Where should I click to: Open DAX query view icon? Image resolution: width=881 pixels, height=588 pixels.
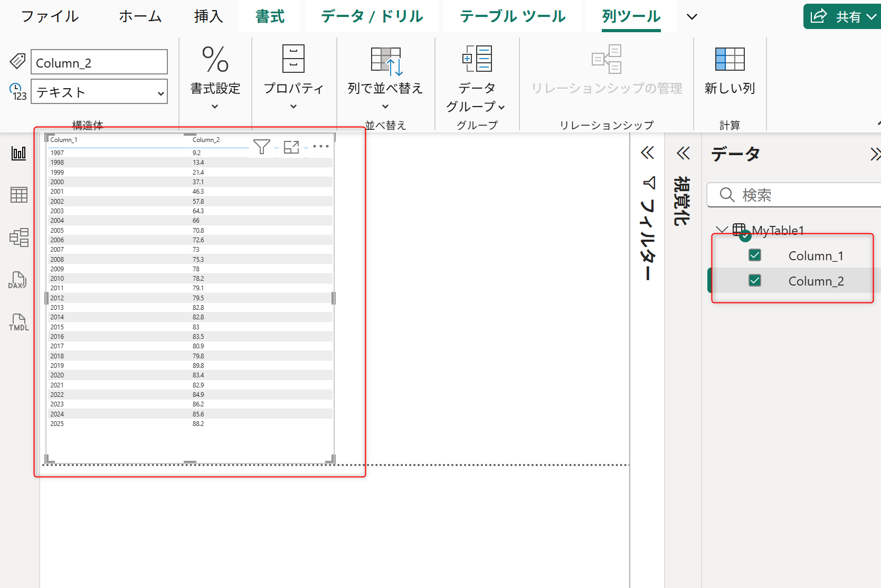[x=17, y=280]
